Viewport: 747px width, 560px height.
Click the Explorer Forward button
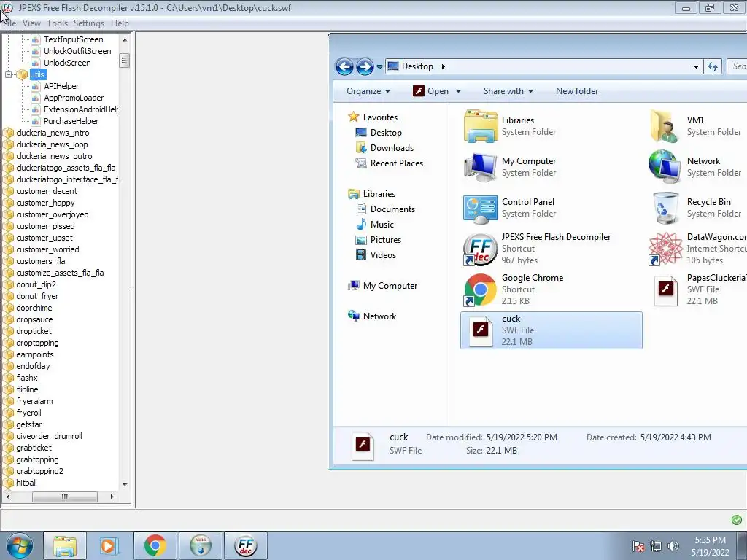[365, 66]
